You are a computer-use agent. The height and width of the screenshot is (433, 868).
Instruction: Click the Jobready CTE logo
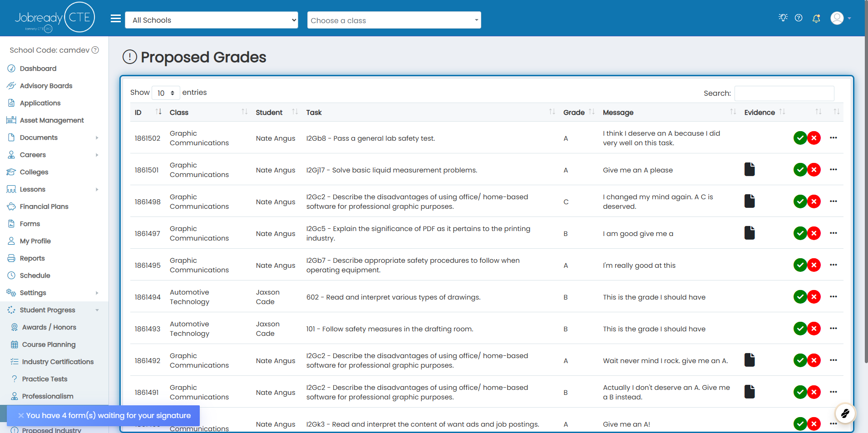pyautogui.click(x=55, y=18)
